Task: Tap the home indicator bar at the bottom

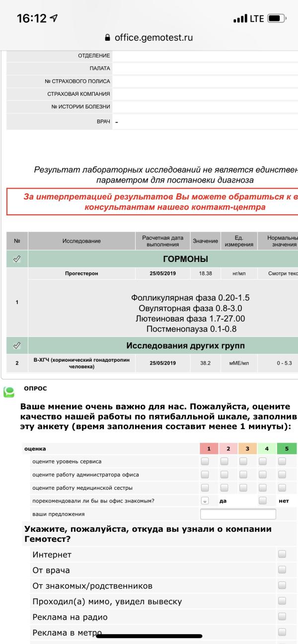Action: [149, 636]
